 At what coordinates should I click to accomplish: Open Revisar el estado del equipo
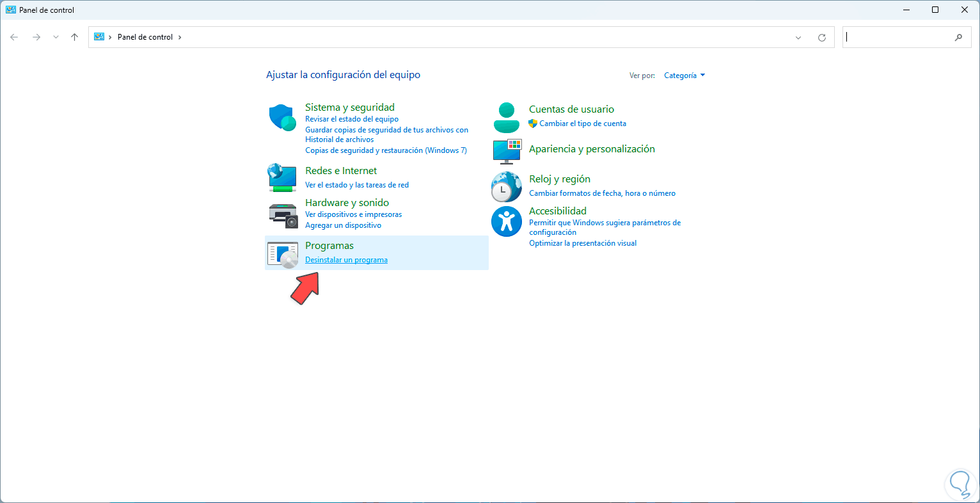coord(352,119)
